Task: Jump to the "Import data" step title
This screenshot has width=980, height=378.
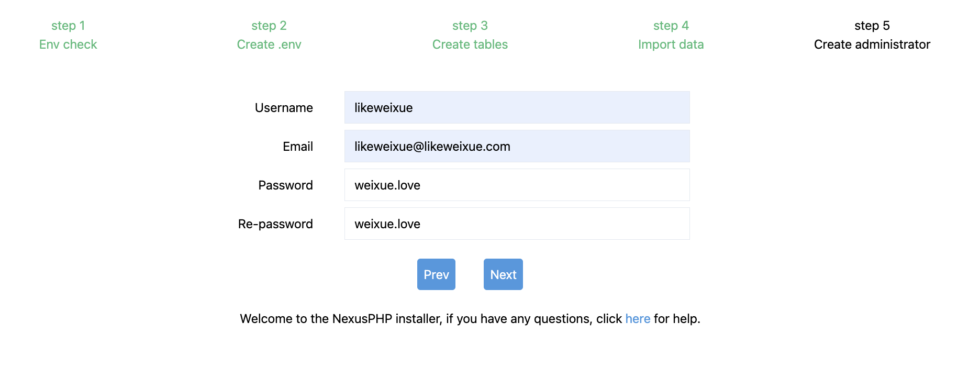Action: [671, 45]
